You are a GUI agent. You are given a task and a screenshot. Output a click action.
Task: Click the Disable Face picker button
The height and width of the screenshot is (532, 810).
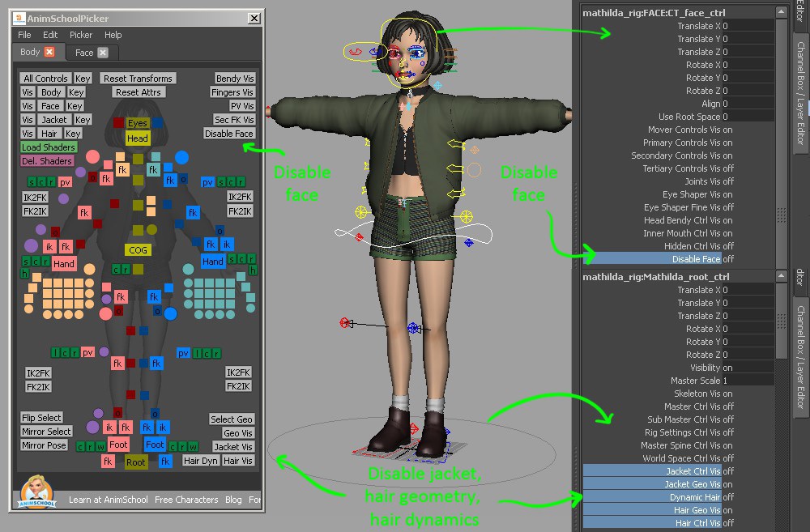coord(229,134)
